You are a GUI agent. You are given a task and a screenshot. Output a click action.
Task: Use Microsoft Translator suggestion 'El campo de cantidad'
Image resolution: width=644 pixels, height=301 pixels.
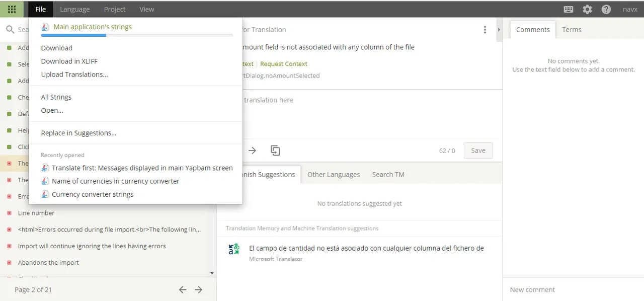(366, 248)
